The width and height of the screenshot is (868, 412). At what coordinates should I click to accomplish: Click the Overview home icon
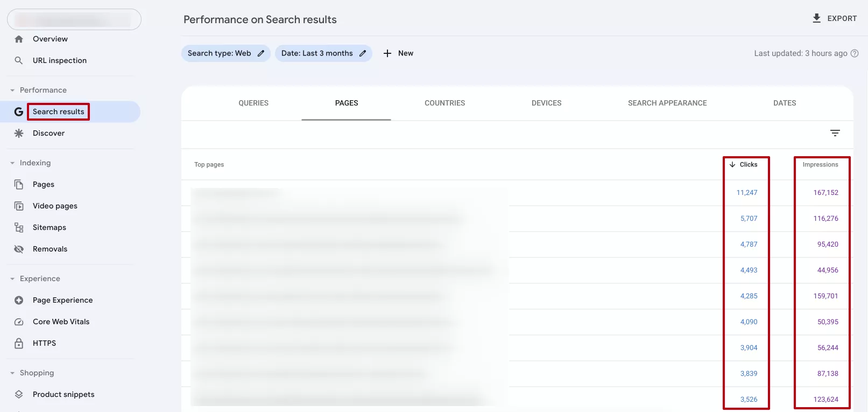click(x=19, y=39)
